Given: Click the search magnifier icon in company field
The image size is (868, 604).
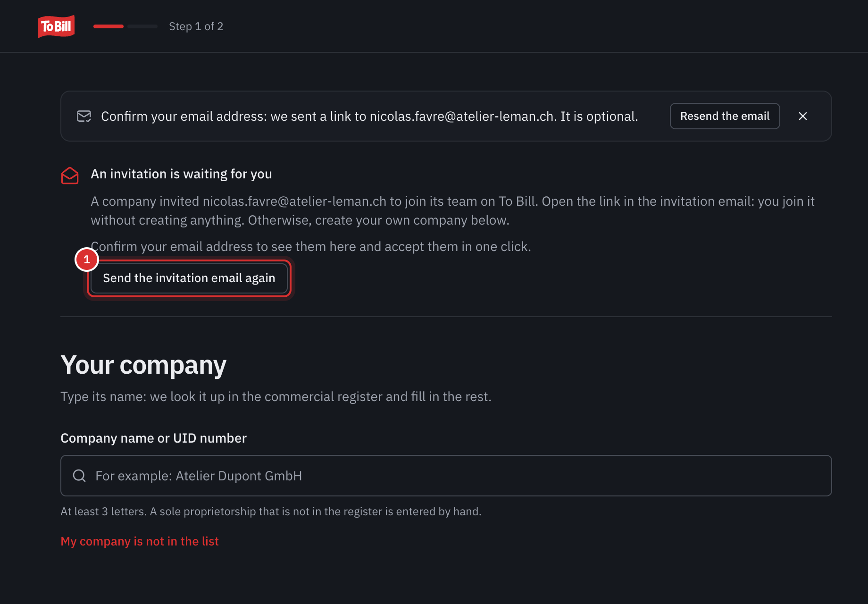Looking at the screenshot, I should 79,476.
